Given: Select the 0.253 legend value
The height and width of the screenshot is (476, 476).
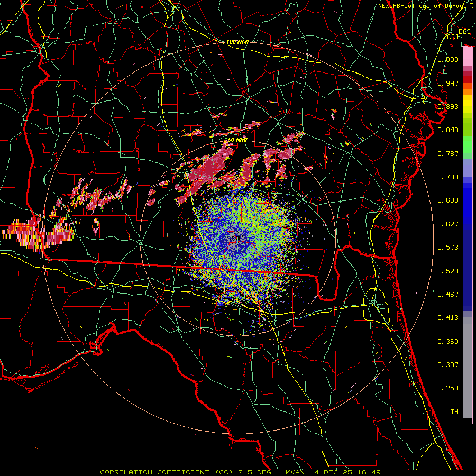Looking at the screenshot, I should (448, 388).
